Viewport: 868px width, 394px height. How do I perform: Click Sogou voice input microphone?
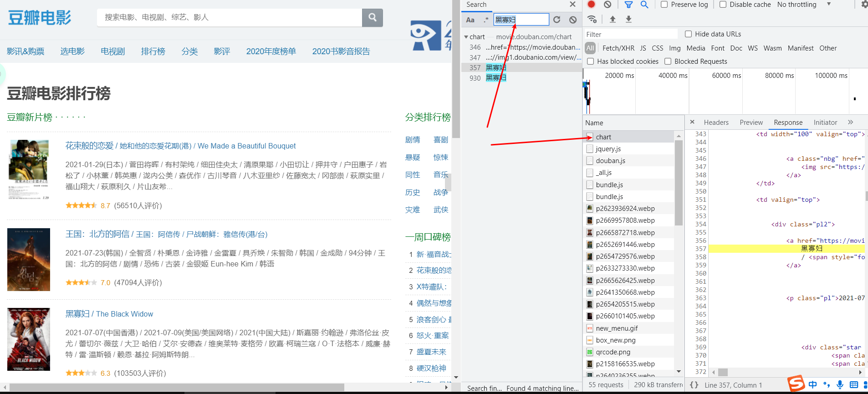tap(840, 385)
